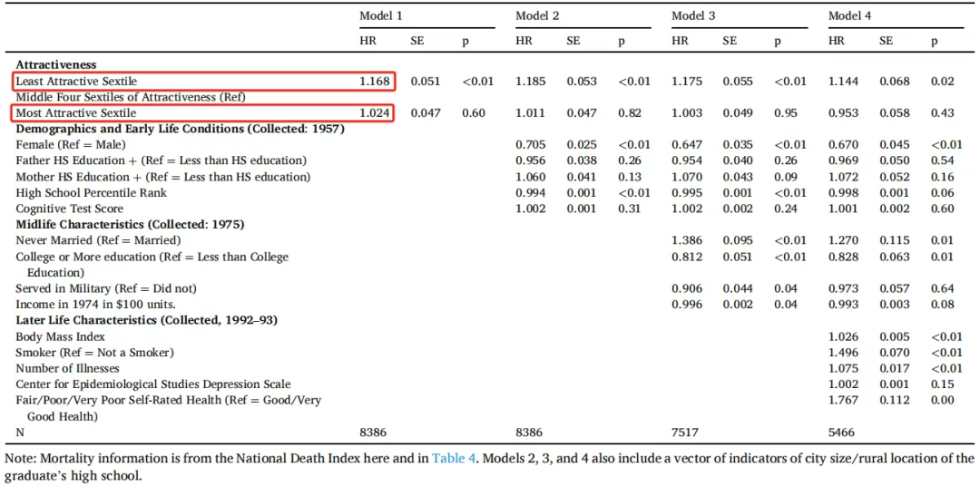Viewport: 980px width, 486px height.
Task: Click the Model 2 sample size 8386
Action: tap(529, 432)
